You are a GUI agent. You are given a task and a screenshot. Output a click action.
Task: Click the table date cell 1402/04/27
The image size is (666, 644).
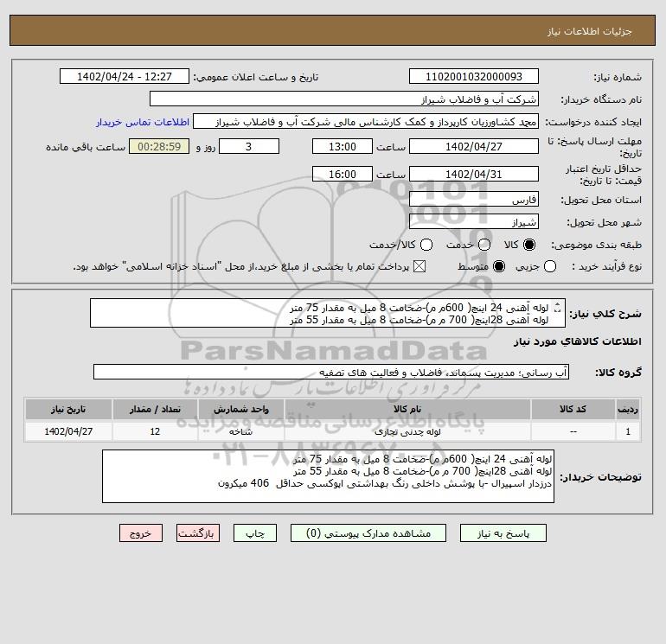[x=68, y=431]
